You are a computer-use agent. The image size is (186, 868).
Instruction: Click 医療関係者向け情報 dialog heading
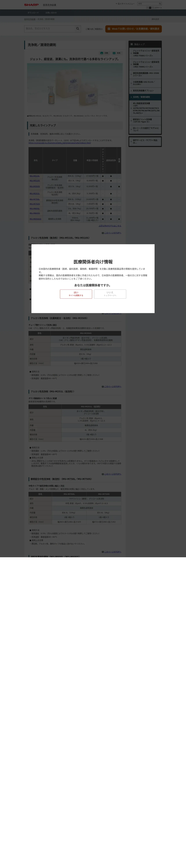point(93,262)
